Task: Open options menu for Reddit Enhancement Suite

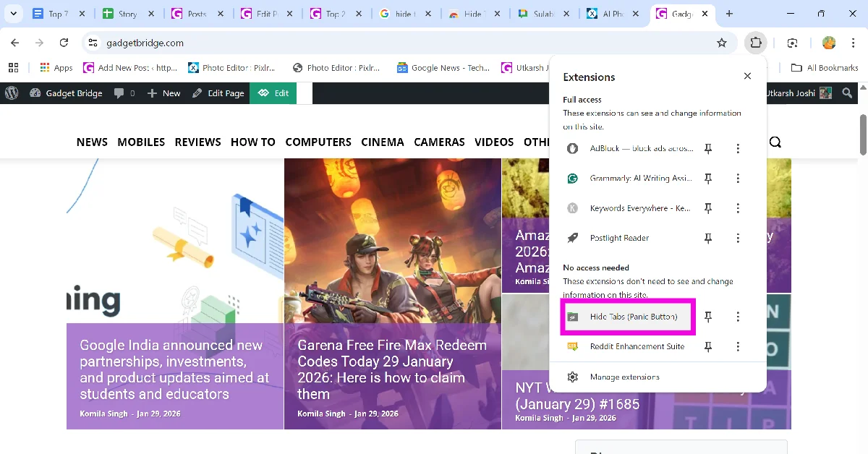Action: (738, 346)
